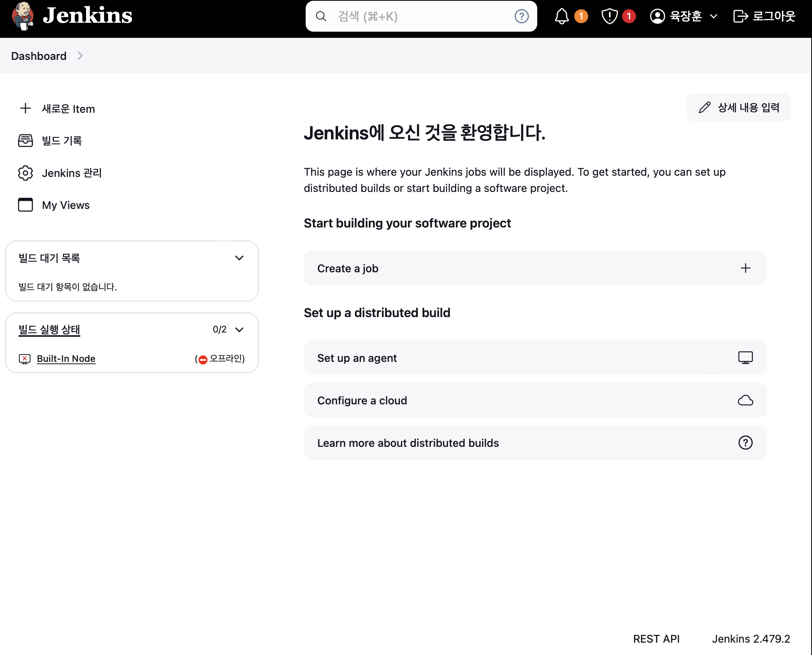Expand the Dashboard breadcrumb chevron
Viewport: 812px width, 655px height.
[x=80, y=56]
